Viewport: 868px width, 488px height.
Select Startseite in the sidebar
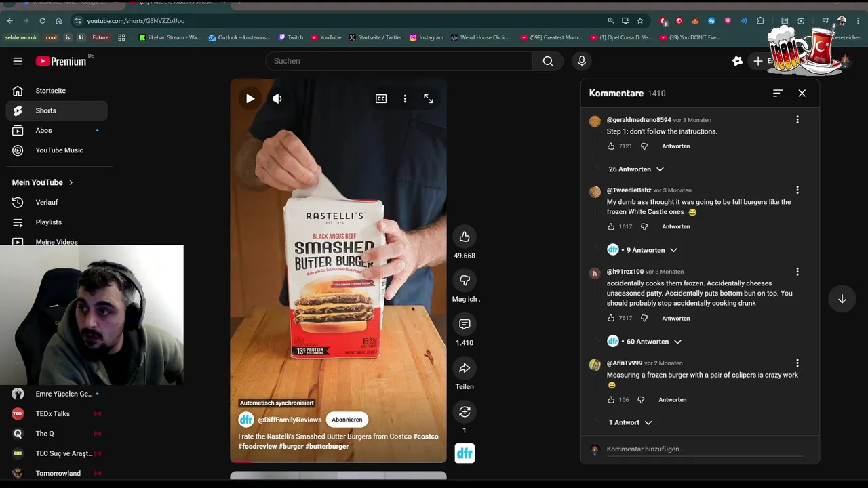point(57,91)
